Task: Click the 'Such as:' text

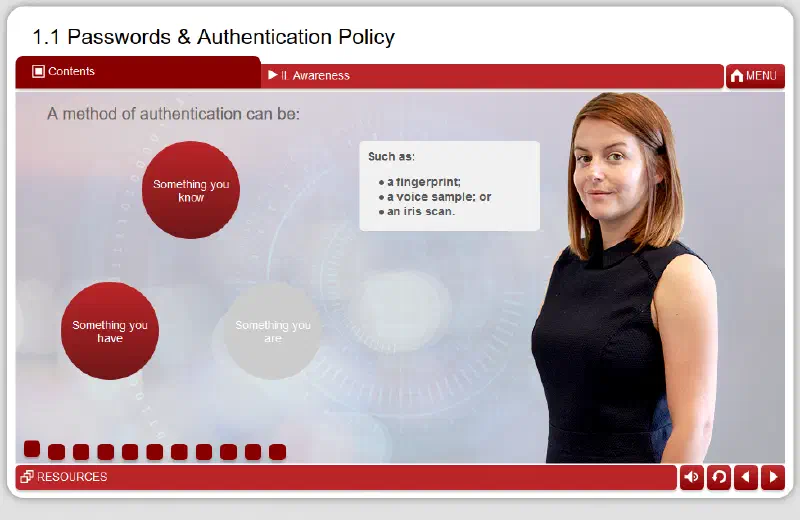Action: pyautogui.click(x=391, y=157)
